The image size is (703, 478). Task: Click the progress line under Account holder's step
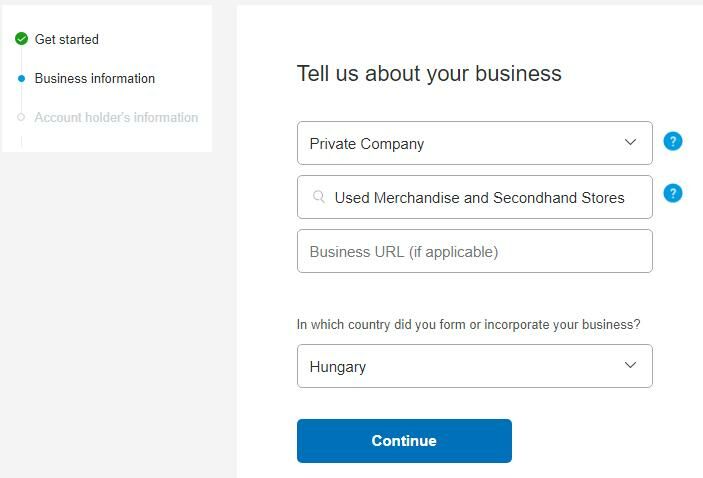click(21, 141)
